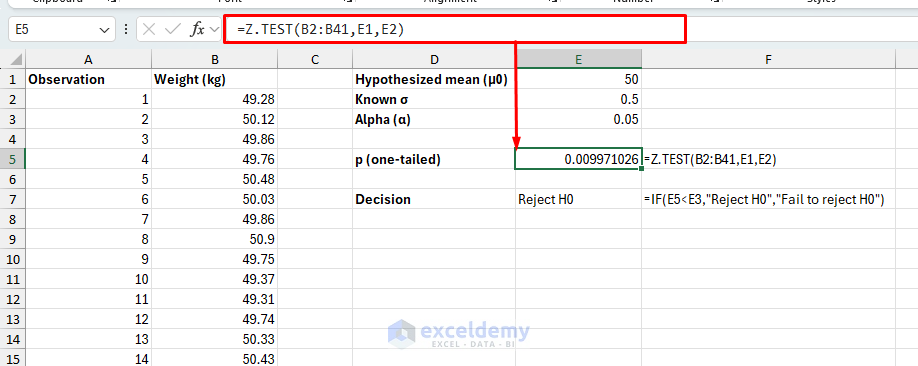Click cell with weight 49.74
The height and width of the screenshot is (366, 918).
click(x=215, y=319)
